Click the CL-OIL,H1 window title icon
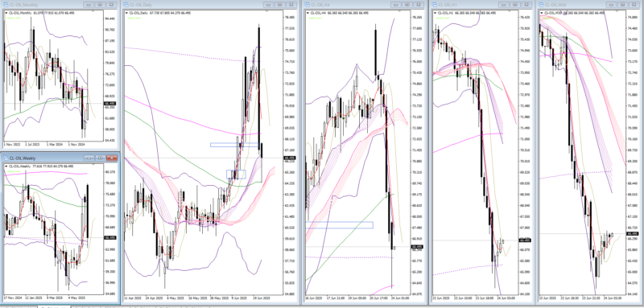The image size is (644, 308). (x=435, y=5)
